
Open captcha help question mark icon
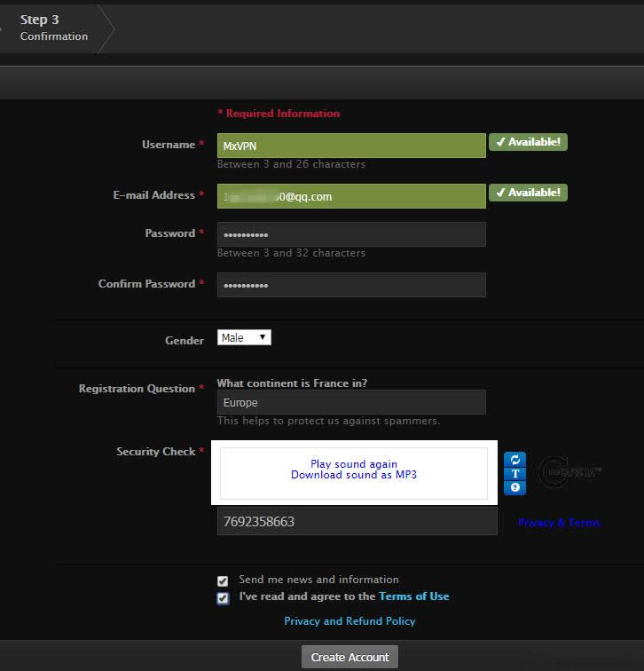click(516, 487)
